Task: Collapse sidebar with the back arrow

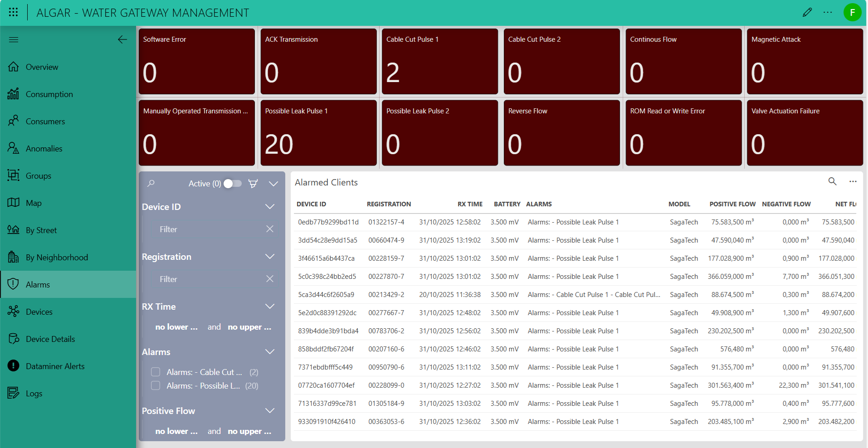Action: tap(122, 39)
